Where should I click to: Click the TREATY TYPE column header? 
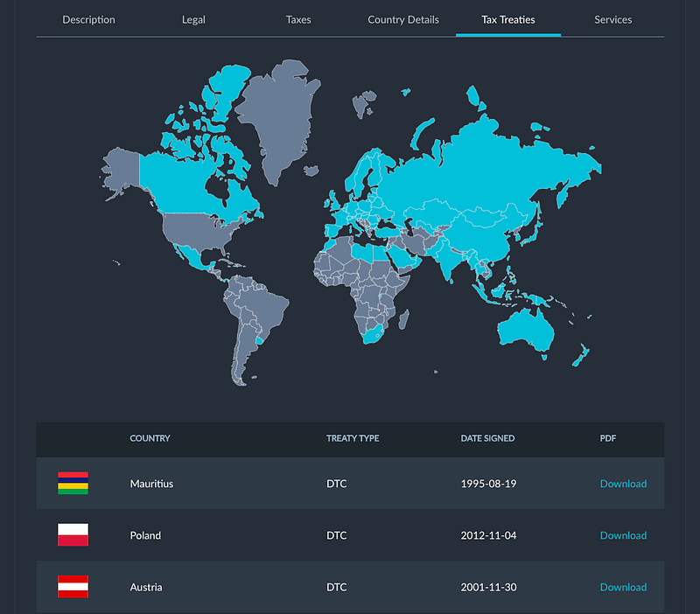tap(353, 438)
